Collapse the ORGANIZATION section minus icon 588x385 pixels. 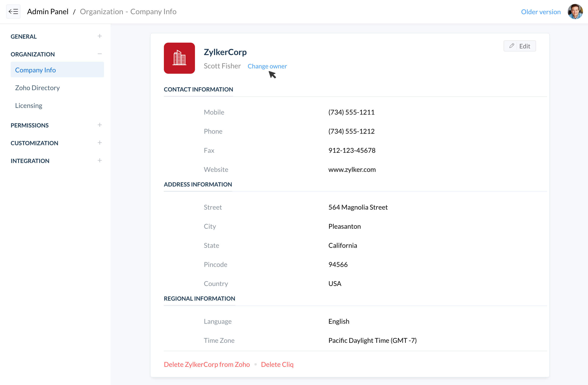[99, 54]
